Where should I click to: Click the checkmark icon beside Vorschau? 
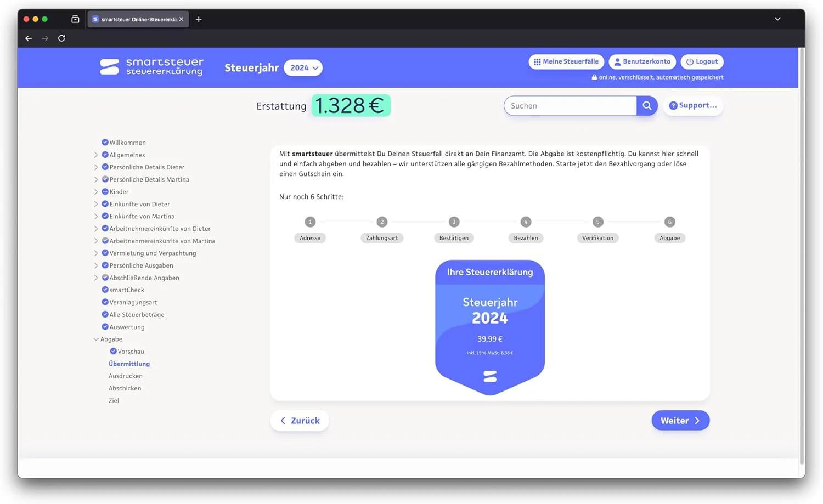(113, 351)
